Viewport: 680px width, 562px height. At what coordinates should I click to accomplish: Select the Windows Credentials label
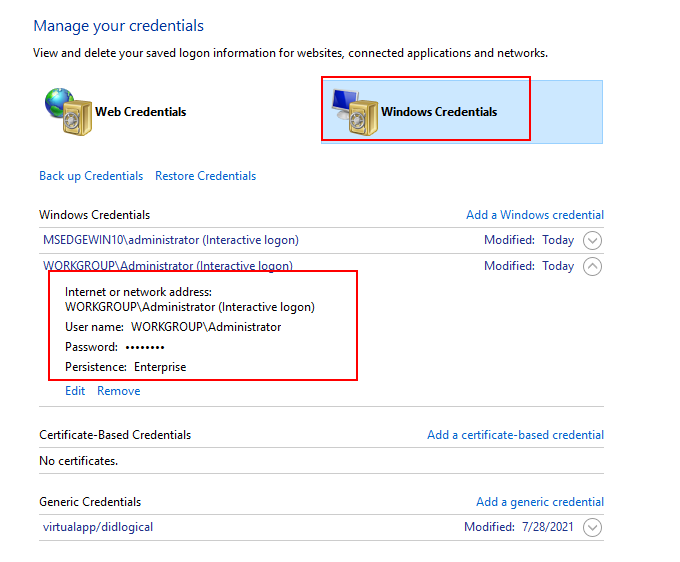tap(439, 112)
